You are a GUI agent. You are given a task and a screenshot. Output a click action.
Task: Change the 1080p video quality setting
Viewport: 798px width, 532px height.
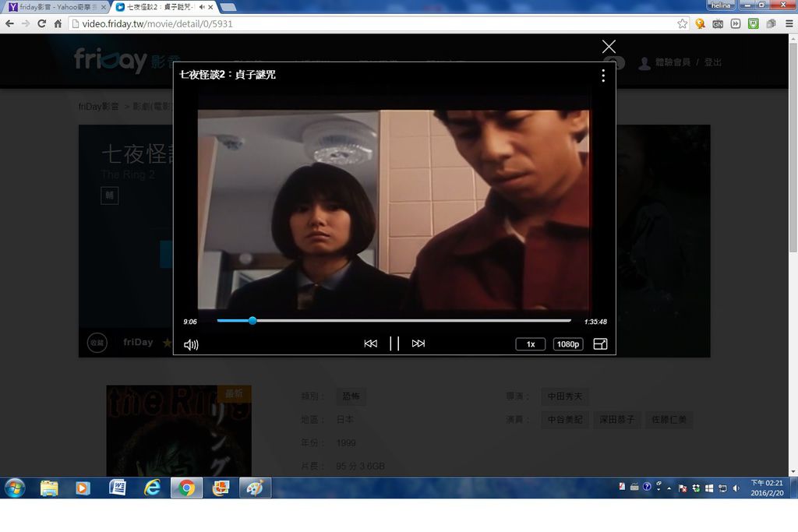[x=568, y=344]
